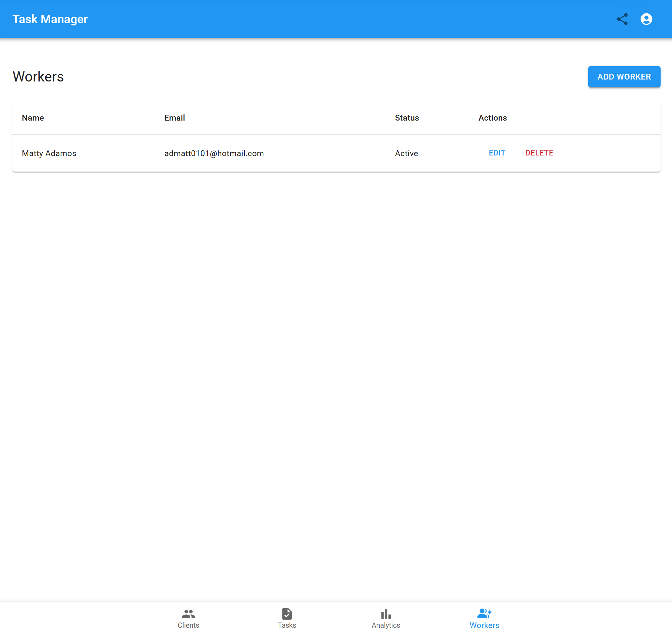Click the Name column header
672x631 pixels.
[x=33, y=118]
